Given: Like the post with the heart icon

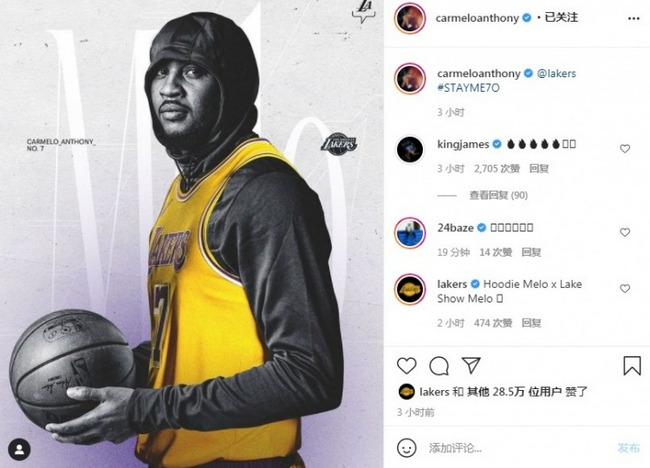Looking at the screenshot, I should pos(406,366).
